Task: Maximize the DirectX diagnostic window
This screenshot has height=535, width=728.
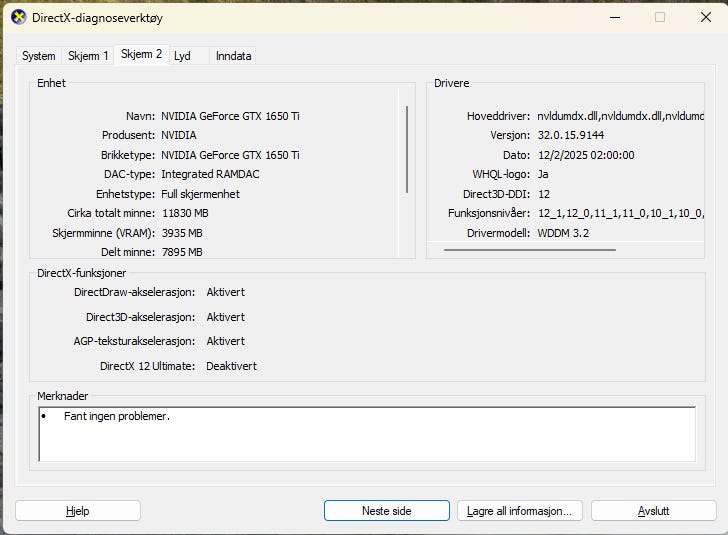Action: click(660, 18)
